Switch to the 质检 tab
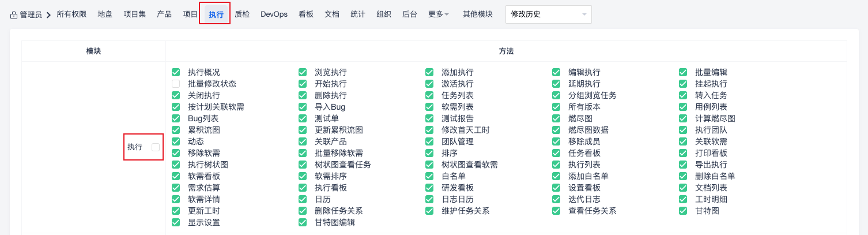Screen dimensions: 868x235 (242, 14)
